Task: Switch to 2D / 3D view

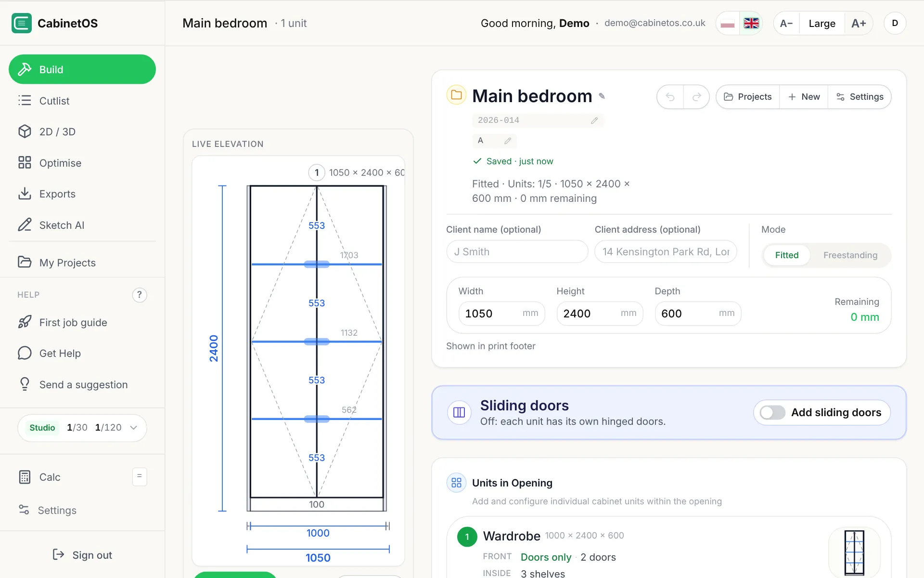Action: click(82, 131)
